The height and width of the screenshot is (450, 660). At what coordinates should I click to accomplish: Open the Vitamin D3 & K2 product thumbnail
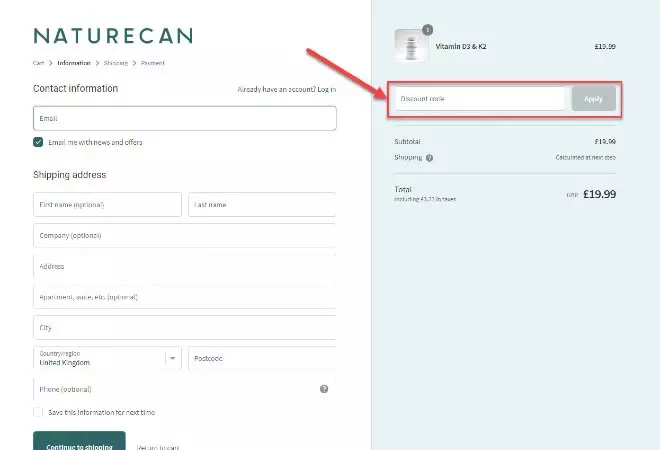tap(410, 45)
